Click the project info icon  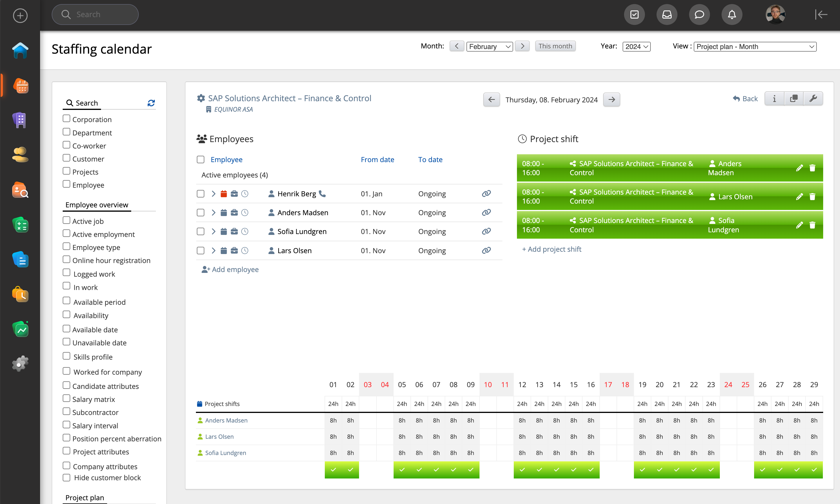pos(774,99)
